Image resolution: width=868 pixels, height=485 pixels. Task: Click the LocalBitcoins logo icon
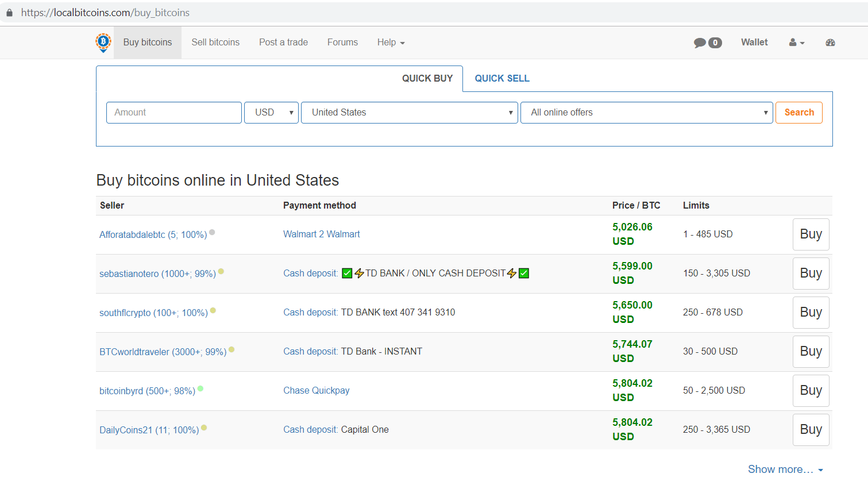coord(103,43)
